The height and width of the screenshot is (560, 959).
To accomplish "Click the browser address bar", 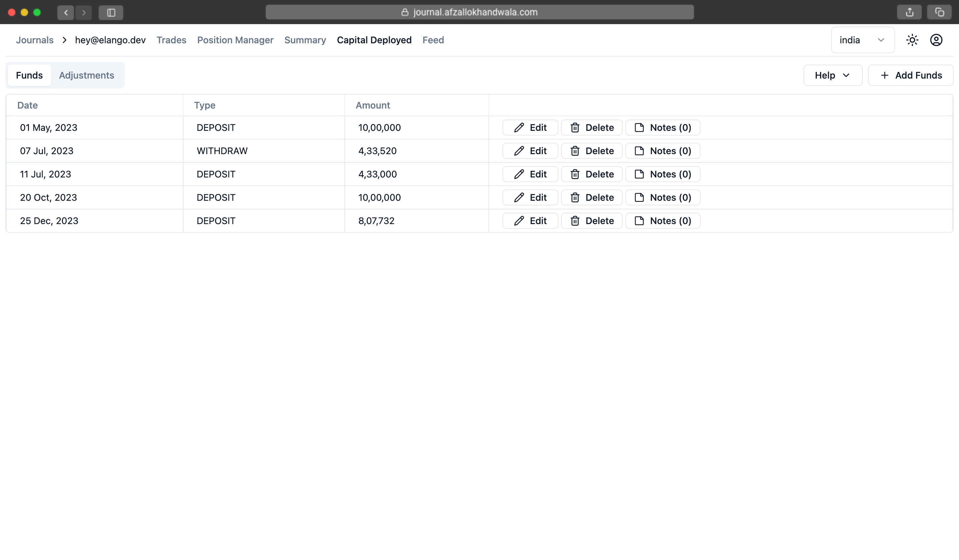I will click(479, 12).
